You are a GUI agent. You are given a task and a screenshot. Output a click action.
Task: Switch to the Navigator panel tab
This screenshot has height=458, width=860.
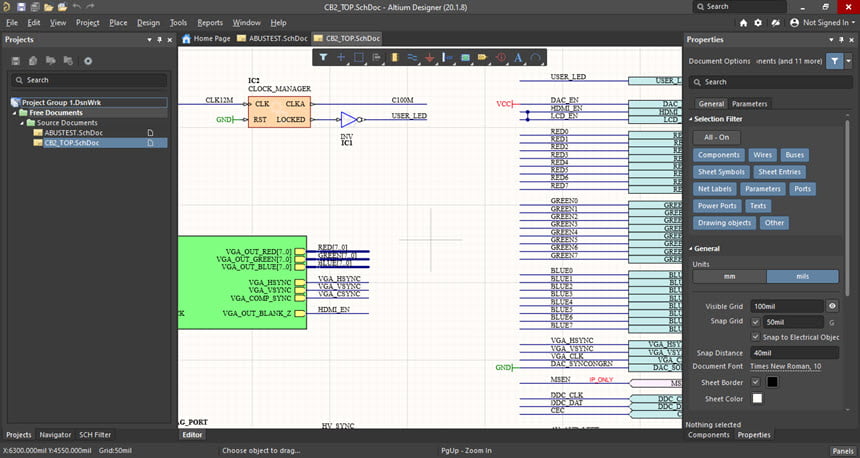click(55, 434)
